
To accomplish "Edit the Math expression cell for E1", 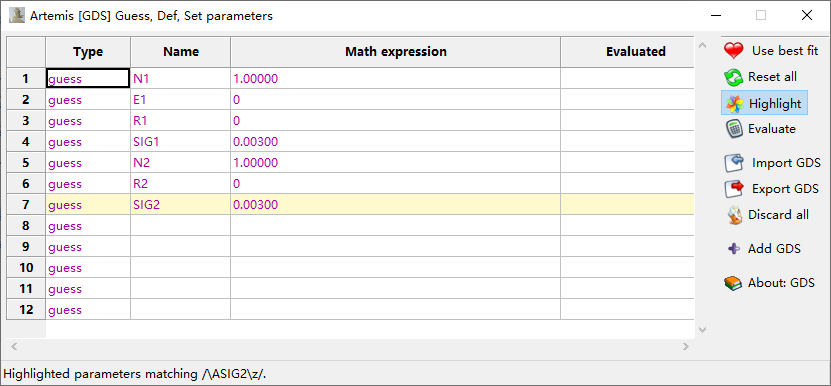I will (x=395, y=100).
